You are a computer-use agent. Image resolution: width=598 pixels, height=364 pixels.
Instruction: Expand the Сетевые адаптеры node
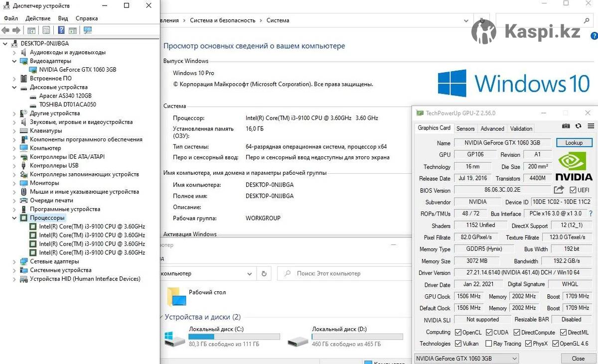point(13,261)
